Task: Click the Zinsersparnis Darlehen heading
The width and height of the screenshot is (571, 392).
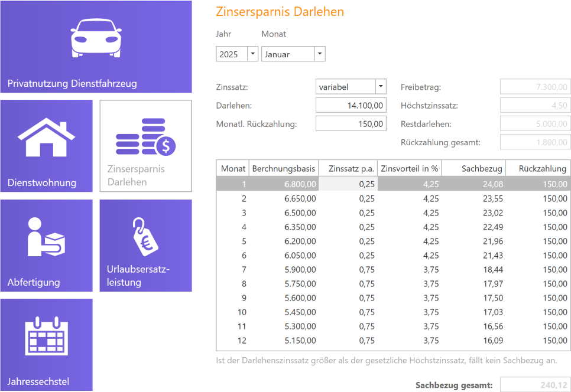Action: click(280, 11)
